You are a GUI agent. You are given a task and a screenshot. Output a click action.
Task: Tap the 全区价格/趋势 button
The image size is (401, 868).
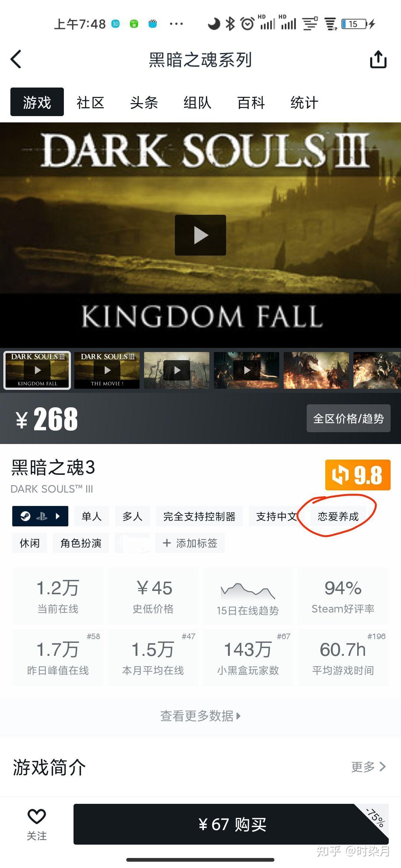tap(349, 418)
